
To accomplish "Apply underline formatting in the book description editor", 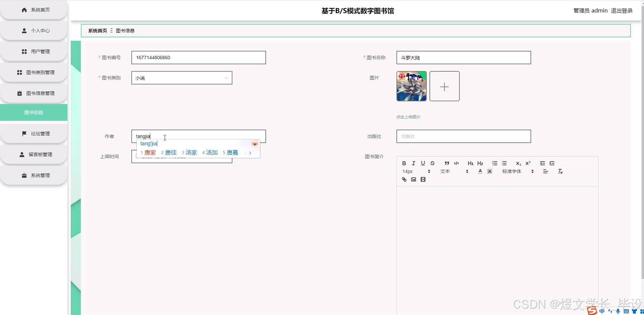I will tap(423, 163).
